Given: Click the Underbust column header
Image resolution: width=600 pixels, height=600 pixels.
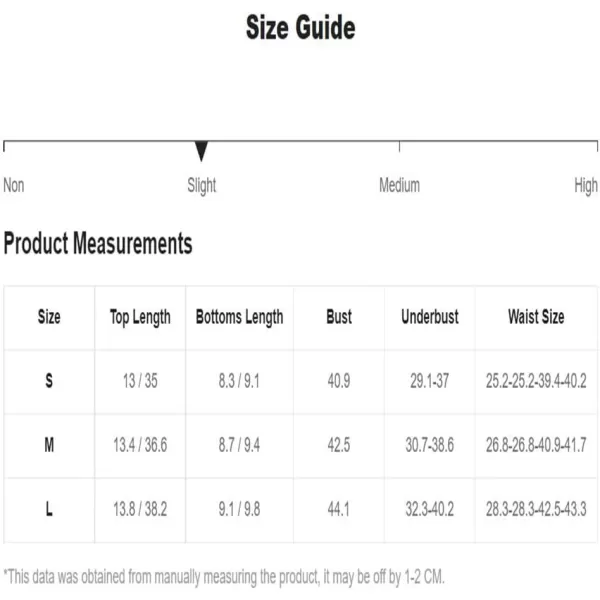Looking at the screenshot, I should click(x=430, y=317).
